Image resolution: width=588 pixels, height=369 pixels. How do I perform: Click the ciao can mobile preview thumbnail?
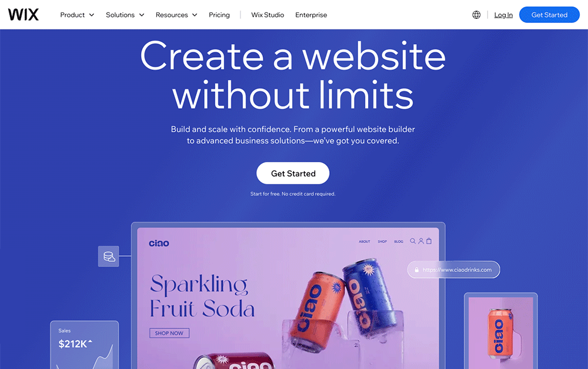click(500, 331)
